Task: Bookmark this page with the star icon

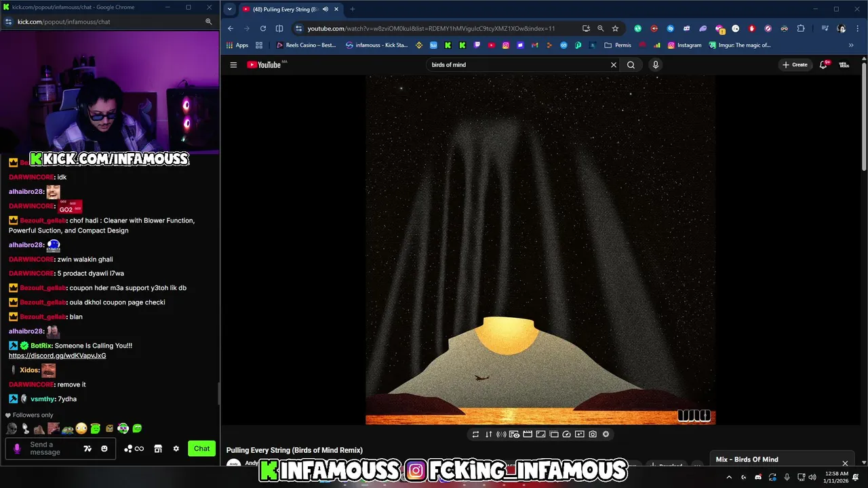Action: 615,28
